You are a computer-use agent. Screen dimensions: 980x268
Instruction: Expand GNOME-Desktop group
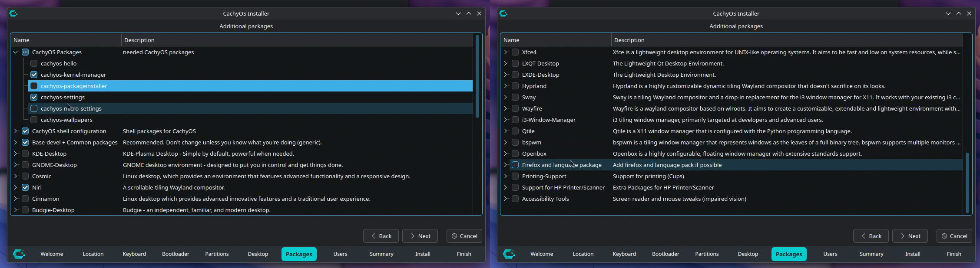coord(16,165)
